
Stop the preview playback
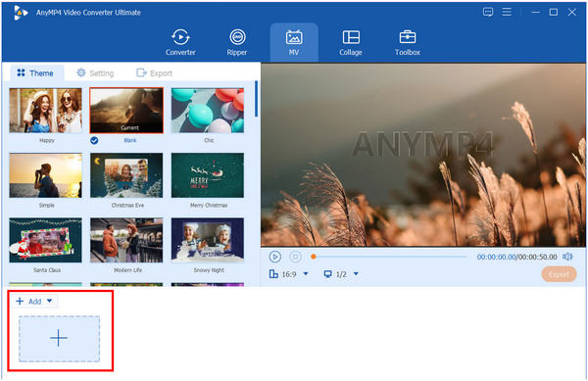pos(296,257)
